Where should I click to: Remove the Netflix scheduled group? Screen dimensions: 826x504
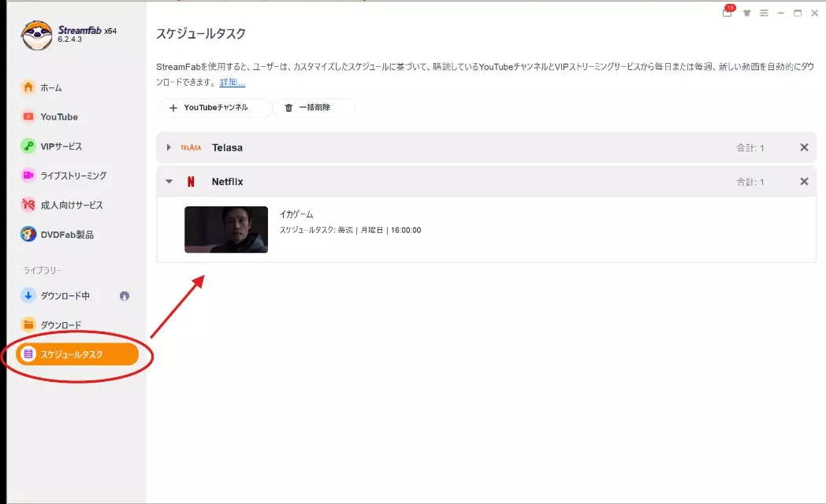pyautogui.click(x=804, y=181)
